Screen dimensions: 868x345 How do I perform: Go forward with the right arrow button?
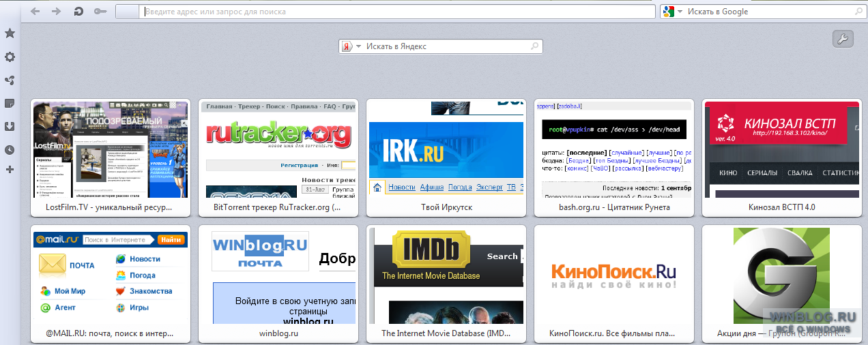point(56,12)
